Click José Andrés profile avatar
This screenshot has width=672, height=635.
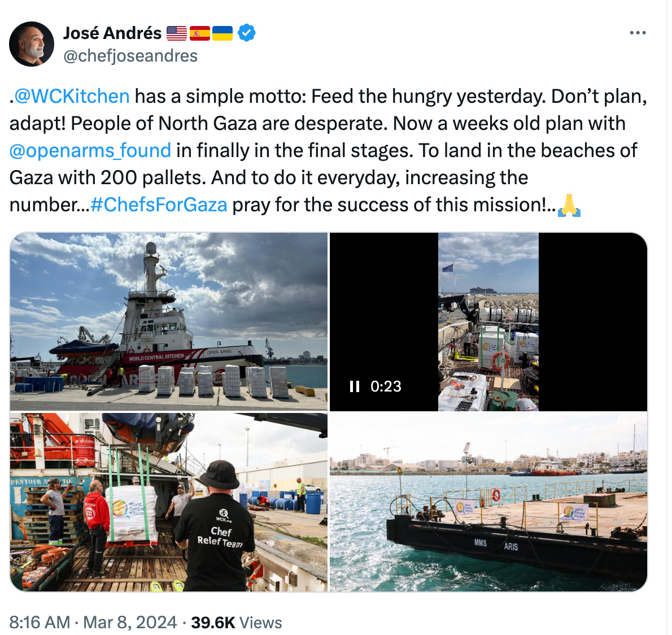(32, 44)
